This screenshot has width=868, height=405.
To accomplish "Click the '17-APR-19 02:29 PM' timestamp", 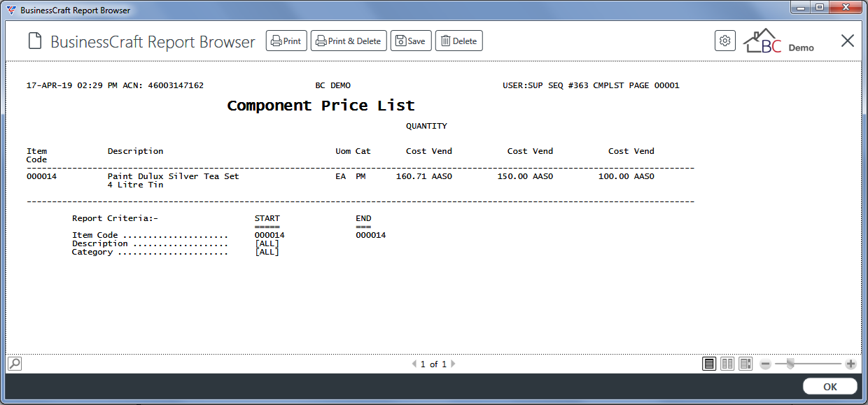I will (x=72, y=85).
